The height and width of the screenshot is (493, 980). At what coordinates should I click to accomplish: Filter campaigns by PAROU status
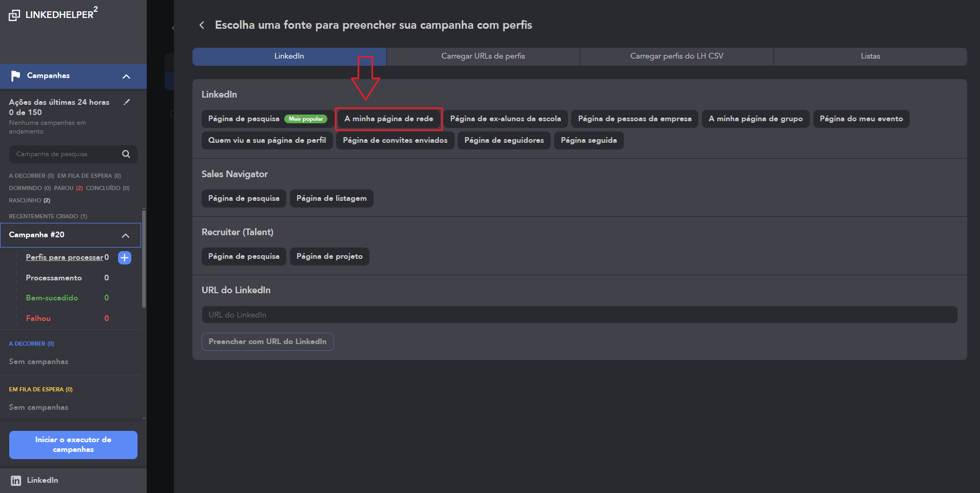pos(64,188)
